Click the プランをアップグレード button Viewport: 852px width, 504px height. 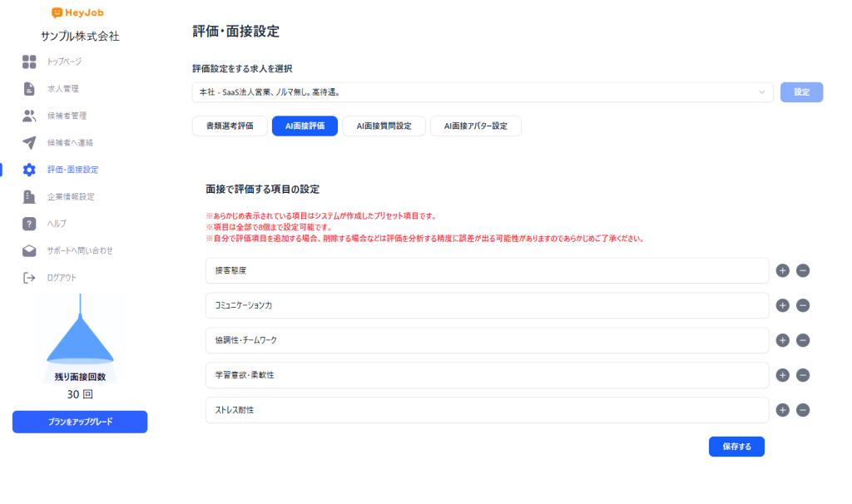80,422
